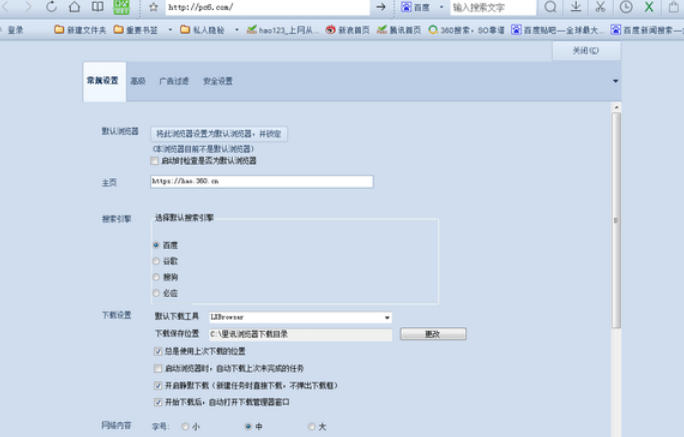Select 谷歌 as default search engine
Image resolution: width=684 pixels, height=437 pixels.
pyautogui.click(x=156, y=261)
